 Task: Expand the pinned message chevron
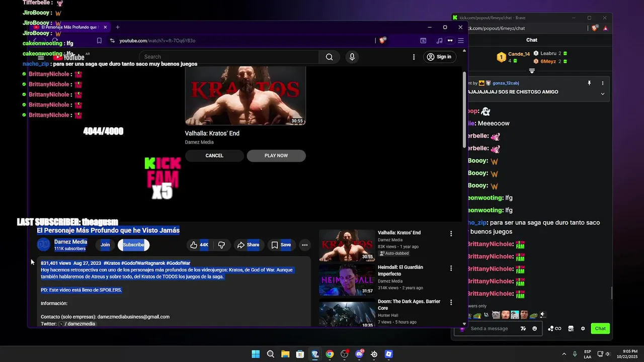click(x=603, y=94)
